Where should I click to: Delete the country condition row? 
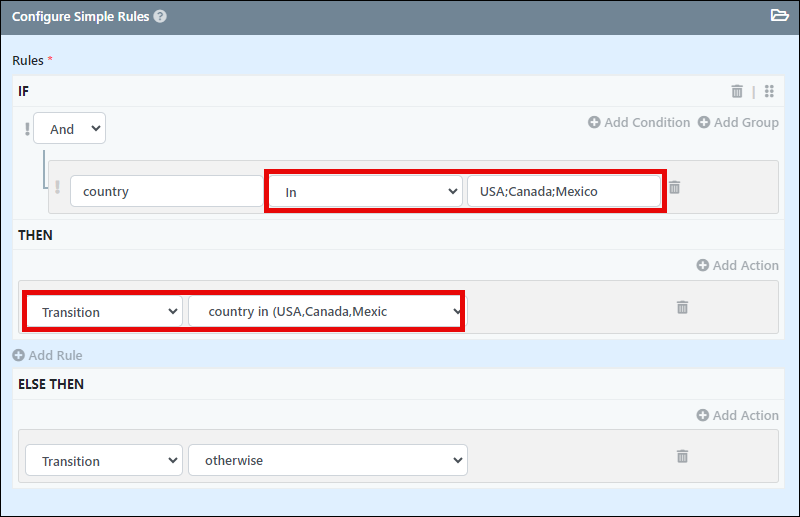674,187
